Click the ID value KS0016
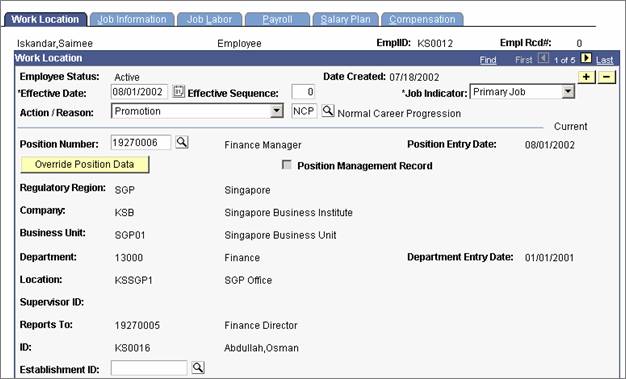The image size is (626, 379). pos(132,348)
